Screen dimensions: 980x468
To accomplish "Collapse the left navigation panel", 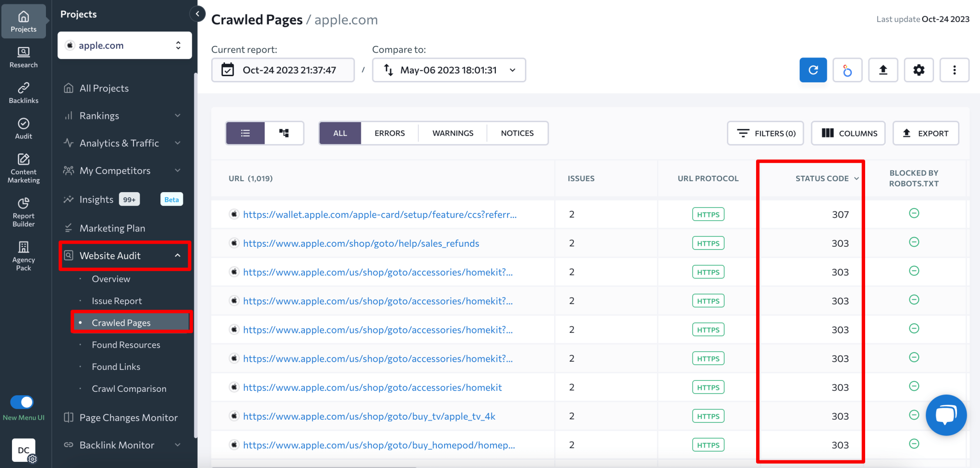I will 198,14.
